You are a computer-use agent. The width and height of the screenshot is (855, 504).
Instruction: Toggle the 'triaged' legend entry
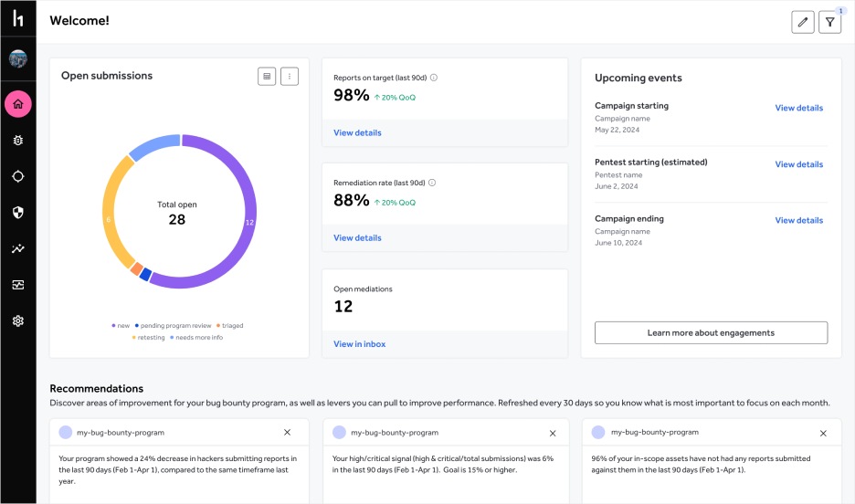pos(229,326)
